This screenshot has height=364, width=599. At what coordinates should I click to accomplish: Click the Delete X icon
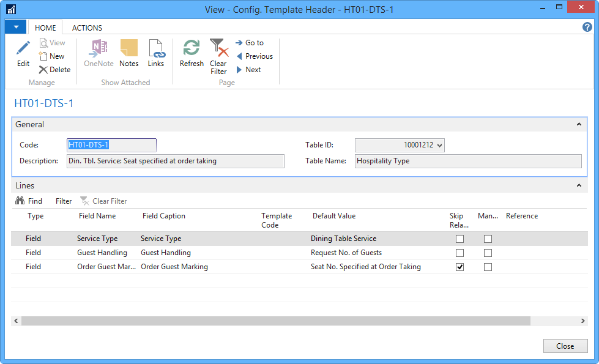tap(43, 70)
